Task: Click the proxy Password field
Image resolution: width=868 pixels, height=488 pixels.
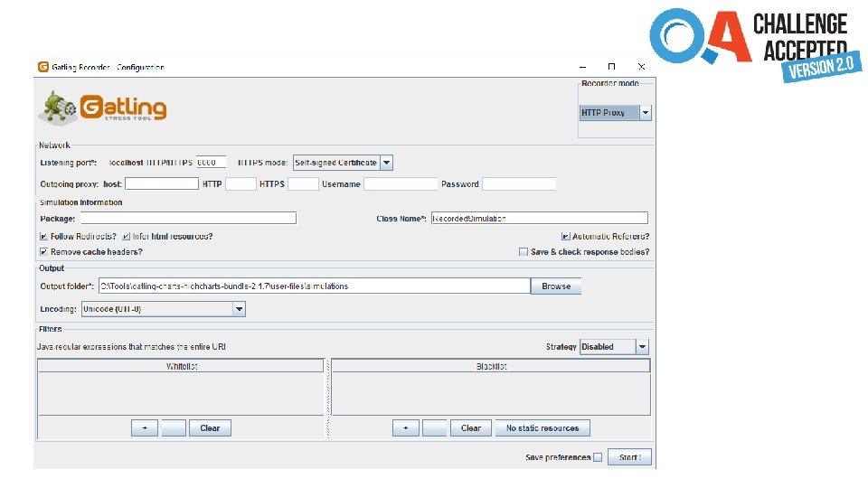Action: [519, 183]
